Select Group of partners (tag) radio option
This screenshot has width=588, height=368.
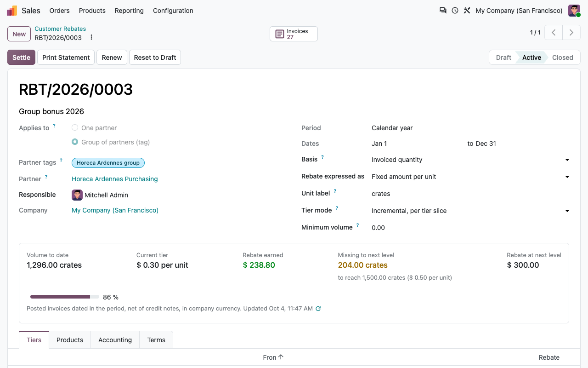[75, 142]
